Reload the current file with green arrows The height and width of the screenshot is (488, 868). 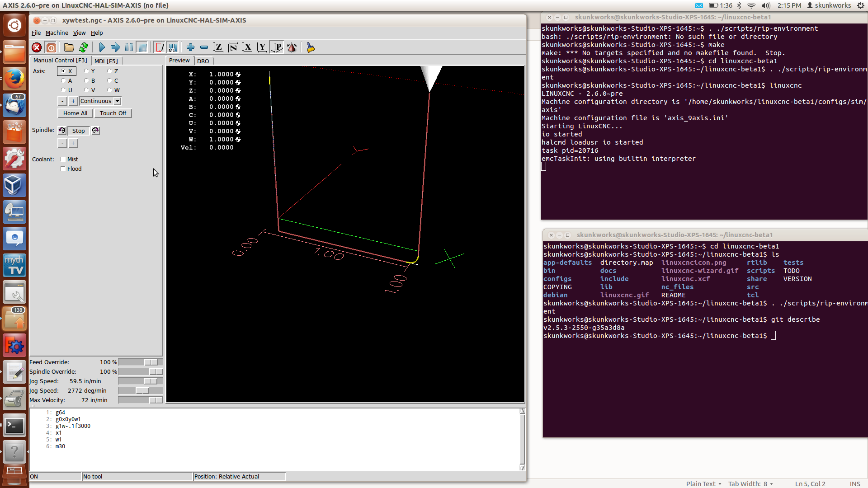click(x=84, y=47)
